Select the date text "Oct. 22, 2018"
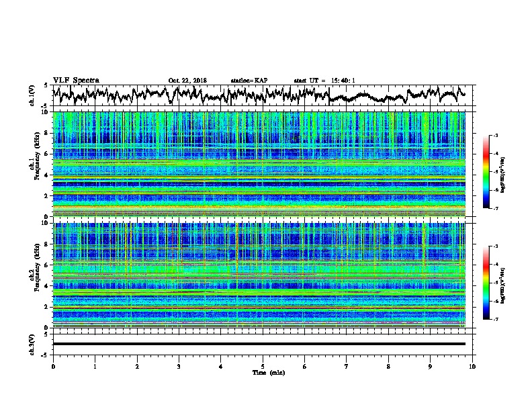The height and width of the screenshot is (411, 532). pyautogui.click(x=187, y=81)
